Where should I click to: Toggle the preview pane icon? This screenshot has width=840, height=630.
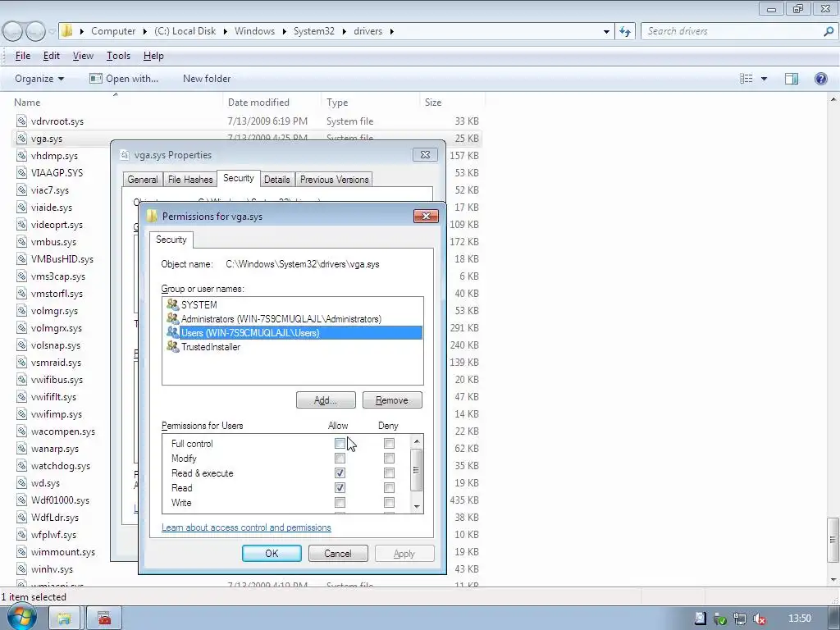point(792,79)
